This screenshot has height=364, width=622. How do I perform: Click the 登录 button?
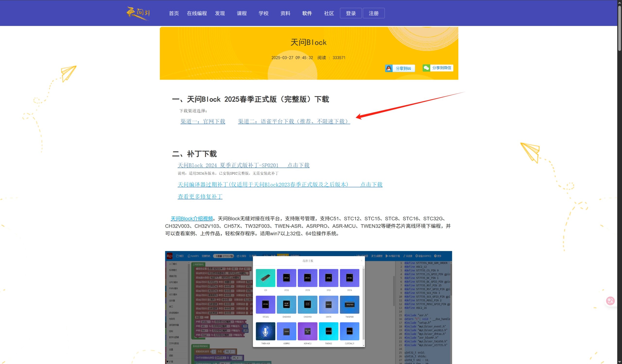click(x=351, y=13)
